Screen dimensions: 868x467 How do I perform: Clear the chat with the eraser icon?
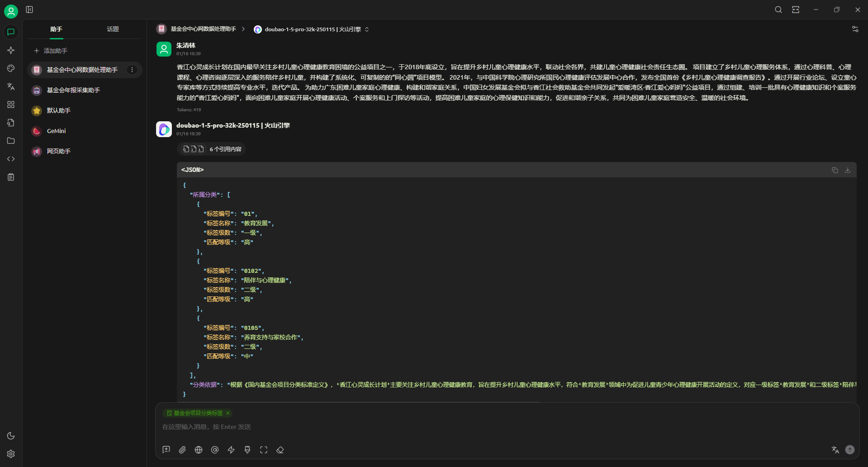coord(280,450)
